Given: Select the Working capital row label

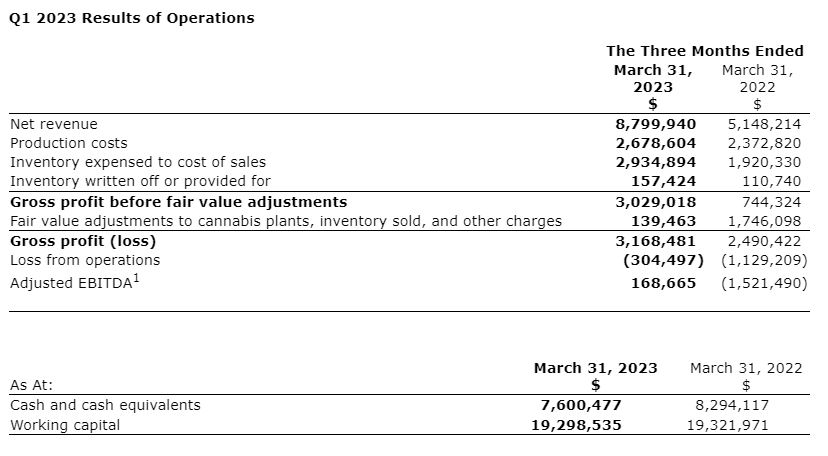Looking at the screenshot, I should pyautogui.click(x=65, y=425).
